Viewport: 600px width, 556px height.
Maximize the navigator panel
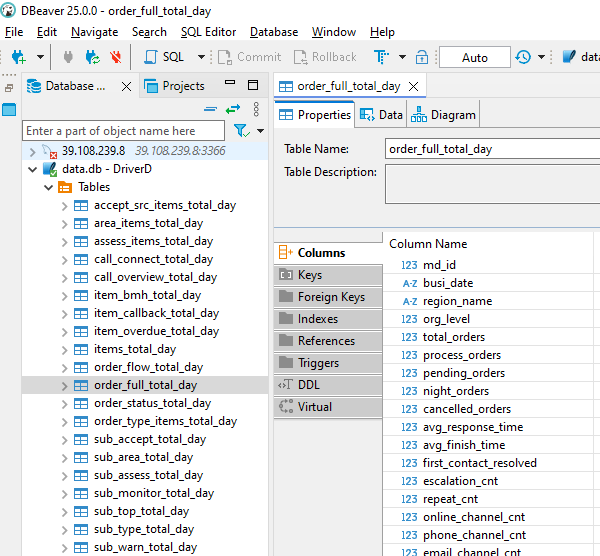pyautogui.click(x=253, y=85)
